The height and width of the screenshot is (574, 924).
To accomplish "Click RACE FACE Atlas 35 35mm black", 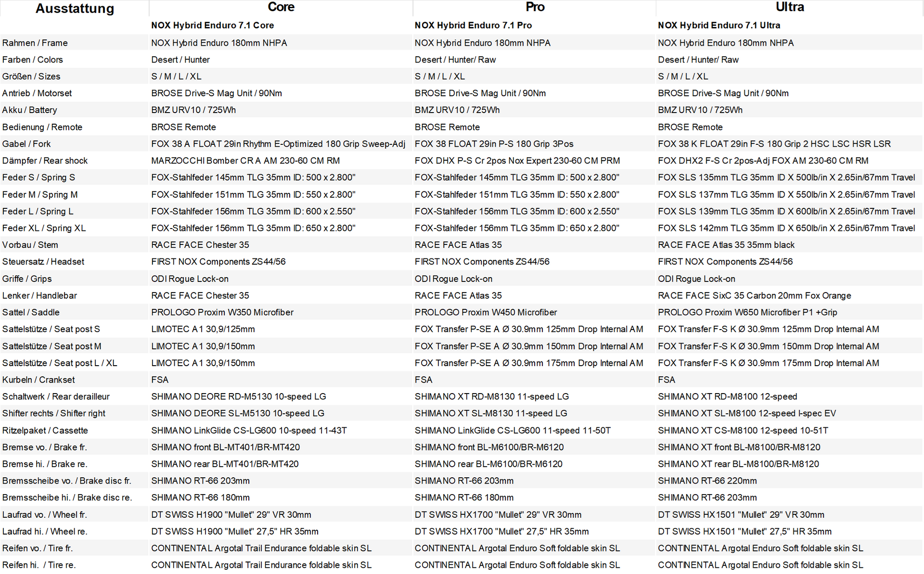I will click(726, 245).
